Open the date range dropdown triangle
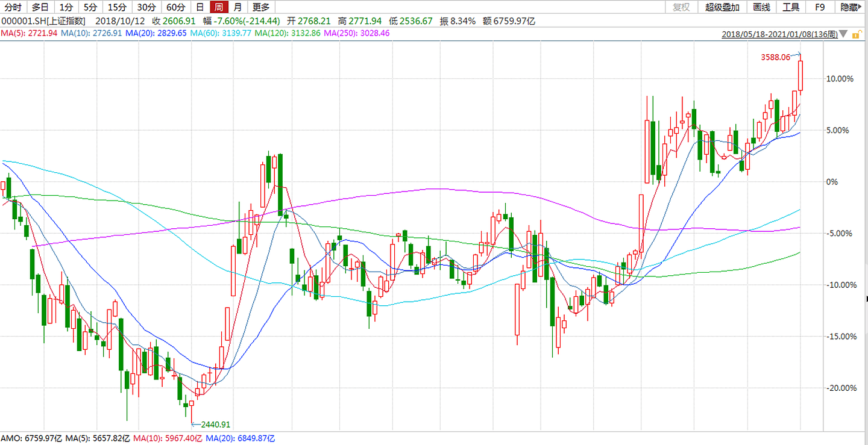 [x=844, y=35]
